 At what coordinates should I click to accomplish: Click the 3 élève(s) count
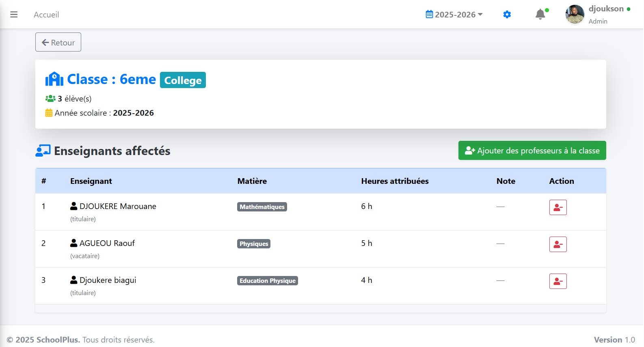[x=74, y=99]
